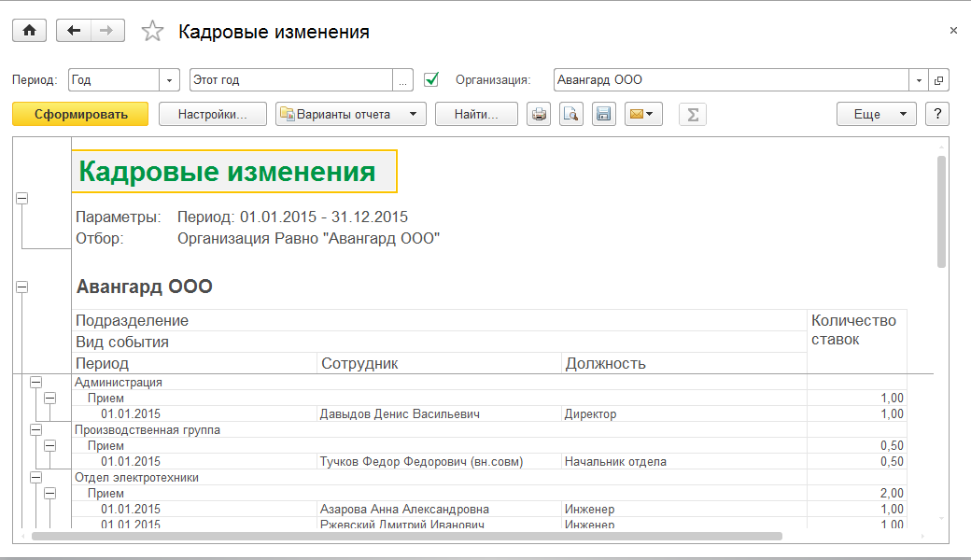Collapse the Администрация group
971x560 pixels.
(x=36, y=382)
